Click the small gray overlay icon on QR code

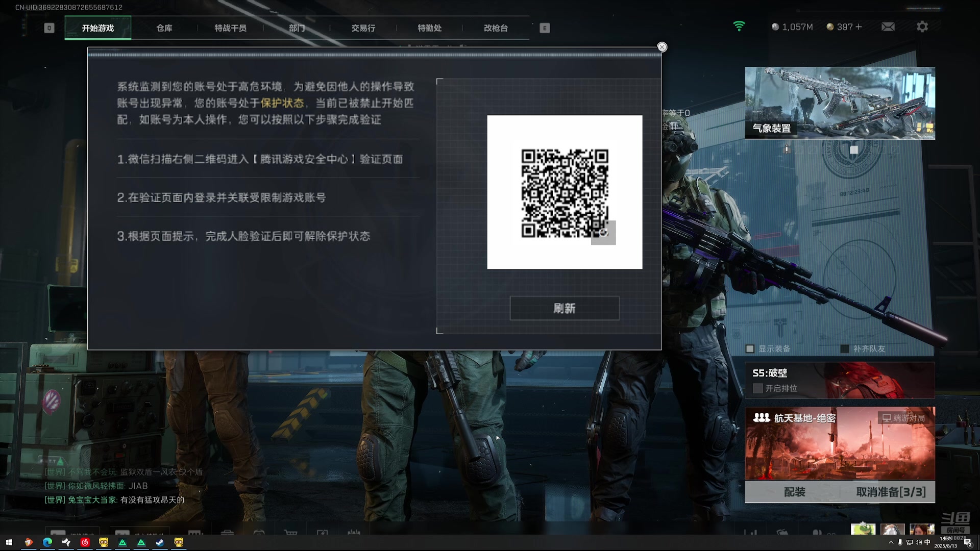[603, 233]
